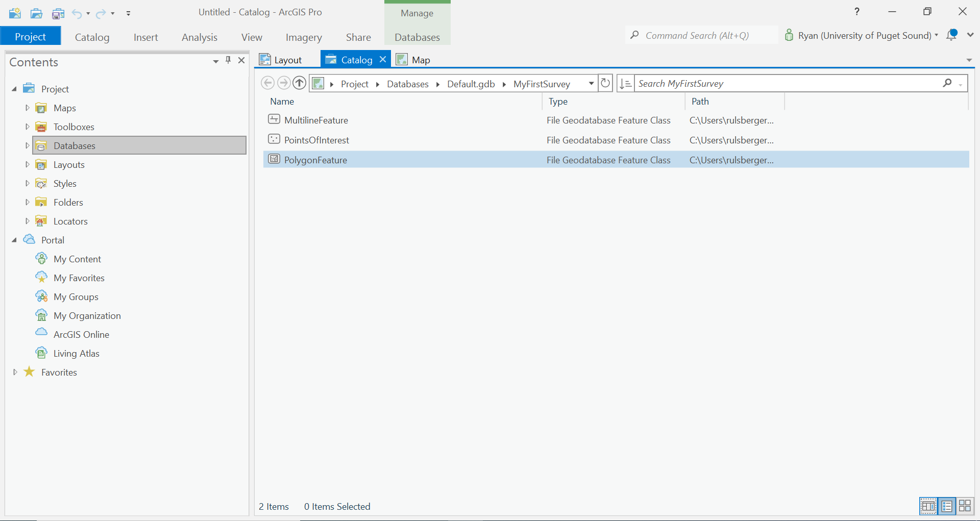This screenshot has height=521, width=980.
Task: Open the sort order options
Action: (x=625, y=83)
